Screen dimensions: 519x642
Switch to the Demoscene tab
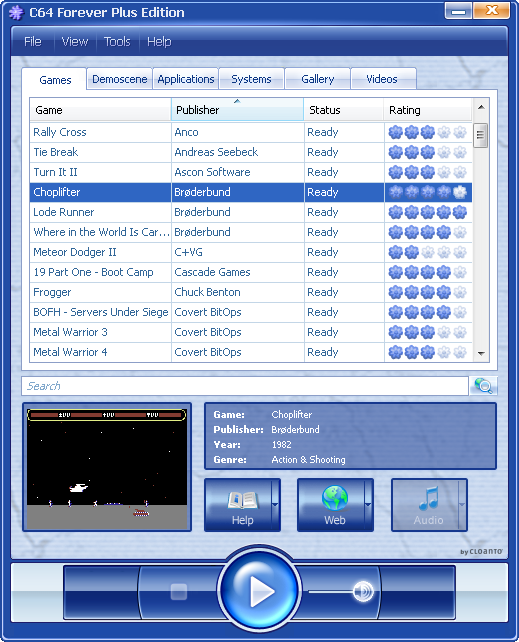click(x=120, y=79)
